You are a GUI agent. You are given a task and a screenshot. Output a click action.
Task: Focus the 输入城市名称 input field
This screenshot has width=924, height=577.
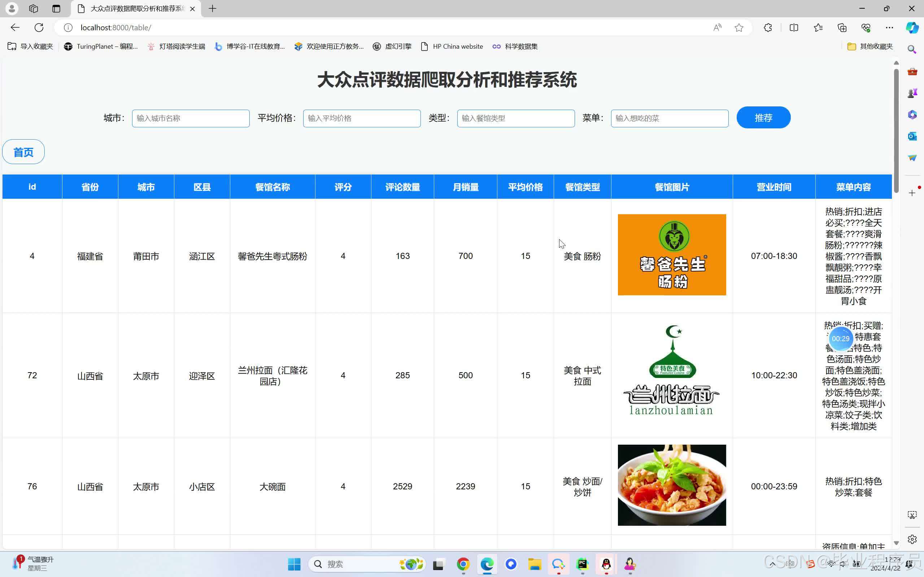[x=191, y=118]
